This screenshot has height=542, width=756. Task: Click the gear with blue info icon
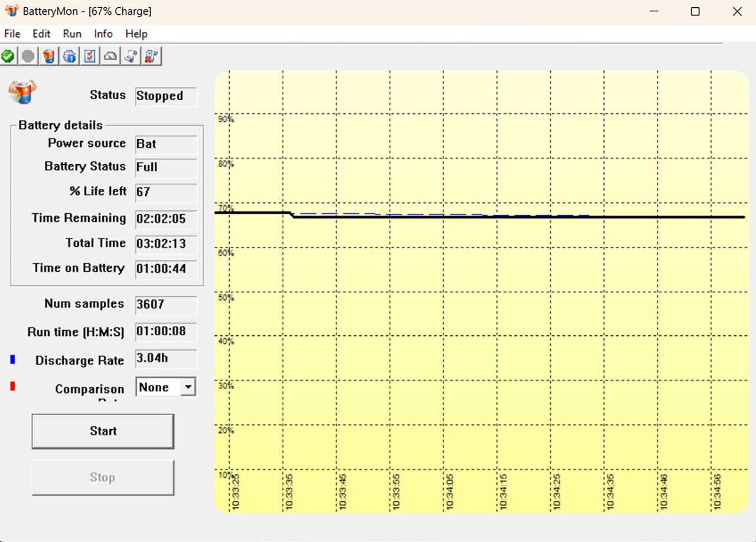(x=69, y=57)
